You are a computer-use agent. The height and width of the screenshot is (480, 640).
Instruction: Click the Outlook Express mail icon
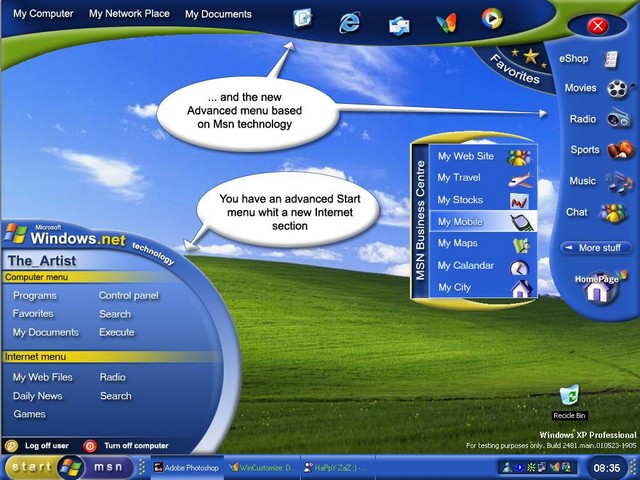point(399,24)
